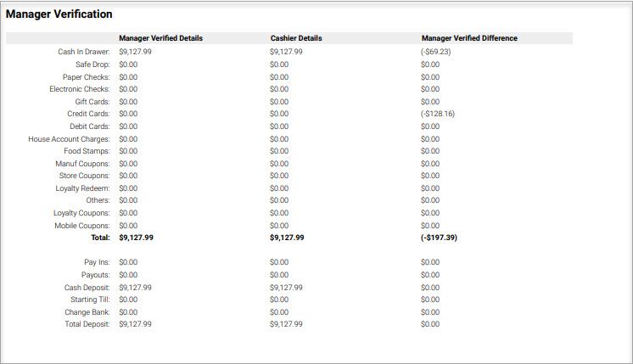Select the Manager Verified Details column header
Screen dimensions: 633x364
pyautogui.click(x=160, y=38)
